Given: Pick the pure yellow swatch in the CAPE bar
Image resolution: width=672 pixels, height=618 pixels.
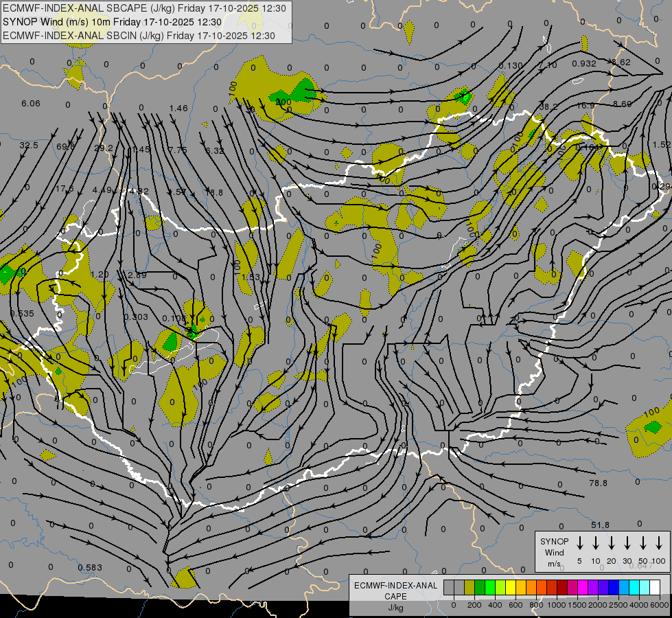Looking at the screenshot, I should pyautogui.click(x=511, y=588).
